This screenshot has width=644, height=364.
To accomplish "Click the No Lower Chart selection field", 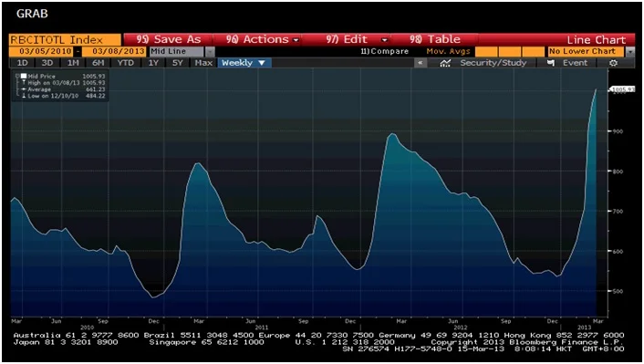I will (x=587, y=51).
